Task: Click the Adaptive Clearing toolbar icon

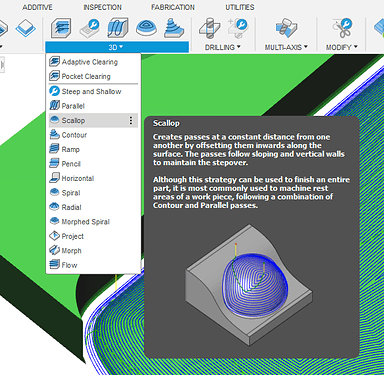Action: click(x=61, y=28)
